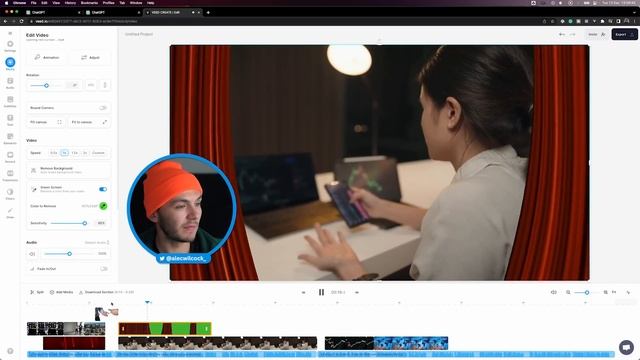Click the Animation button
Screen dimensions: 640x360
coord(47,58)
